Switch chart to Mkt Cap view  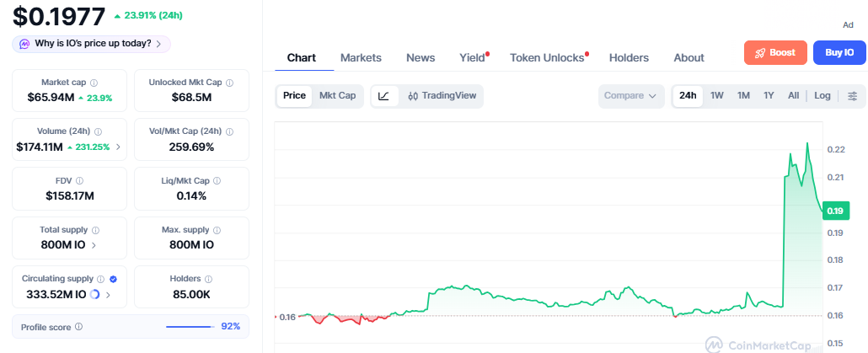tap(338, 95)
